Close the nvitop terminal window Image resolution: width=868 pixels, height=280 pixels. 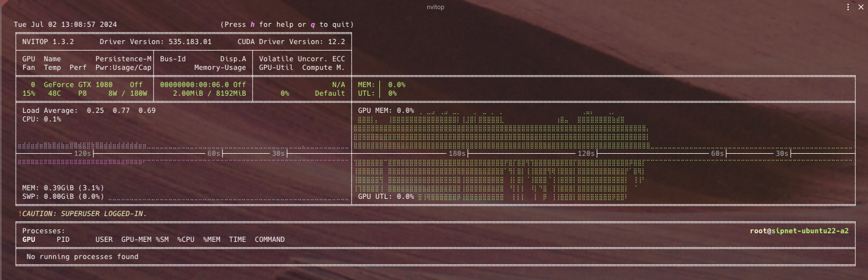pyautogui.click(x=860, y=7)
